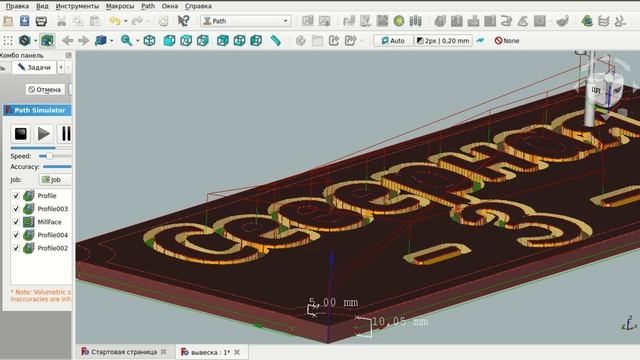Open the Вид menu
640x360 pixels.
[x=42, y=6]
